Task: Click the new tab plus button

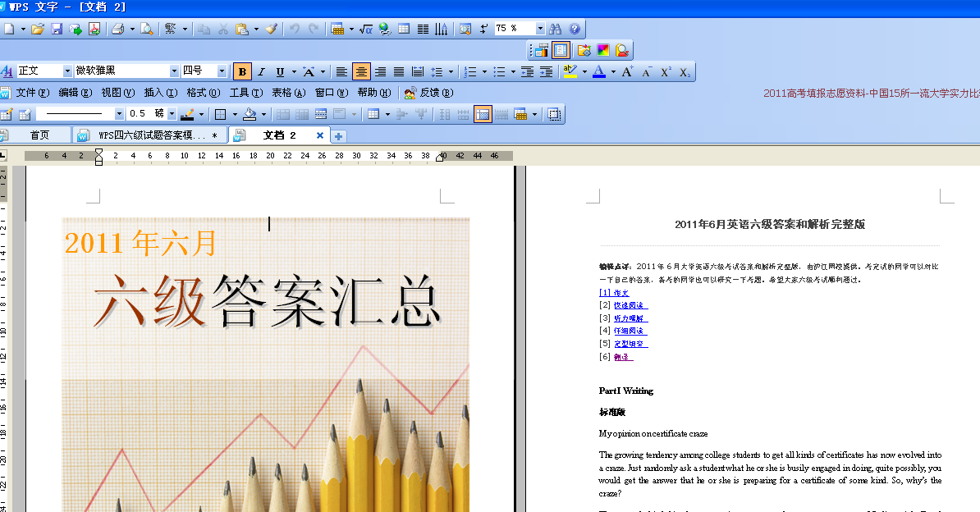Action: pyautogui.click(x=338, y=136)
